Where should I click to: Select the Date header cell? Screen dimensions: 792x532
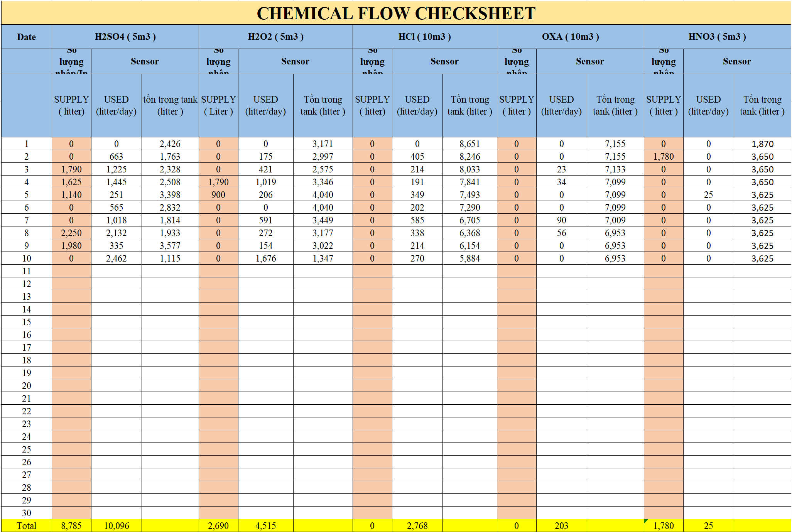[x=26, y=37]
